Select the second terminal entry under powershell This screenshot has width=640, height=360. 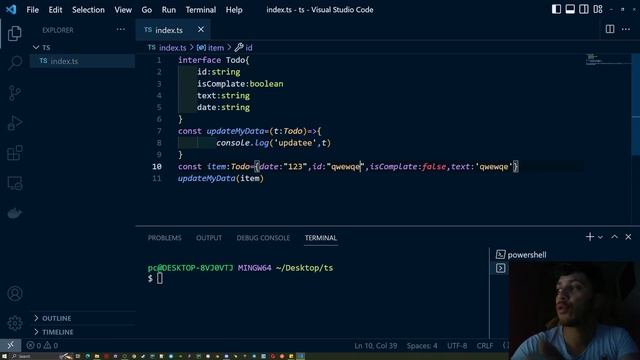501,268
